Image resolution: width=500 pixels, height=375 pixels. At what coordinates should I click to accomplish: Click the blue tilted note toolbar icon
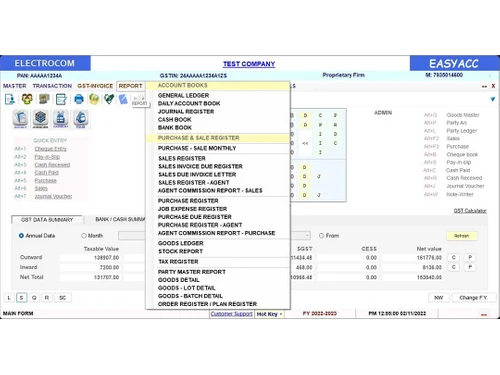[x=123, y=99]
